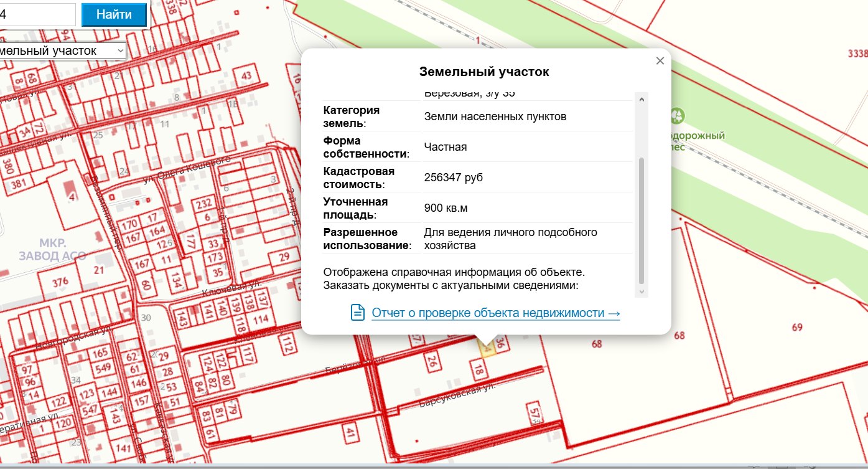The height and width of the screenshot is (469, 868).
Task: Focus the search field next to Найти
Action: 37,14
